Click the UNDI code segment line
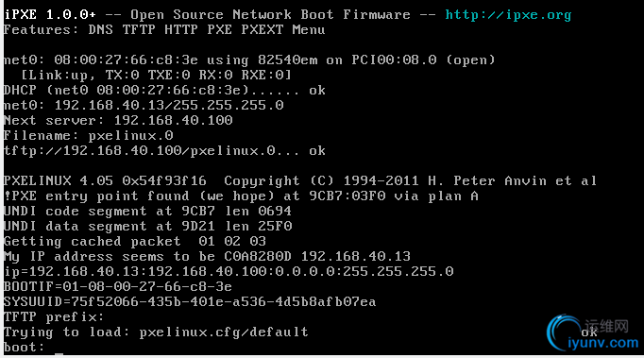Viewport: 644px width, 358px height. tap(148, 212)
